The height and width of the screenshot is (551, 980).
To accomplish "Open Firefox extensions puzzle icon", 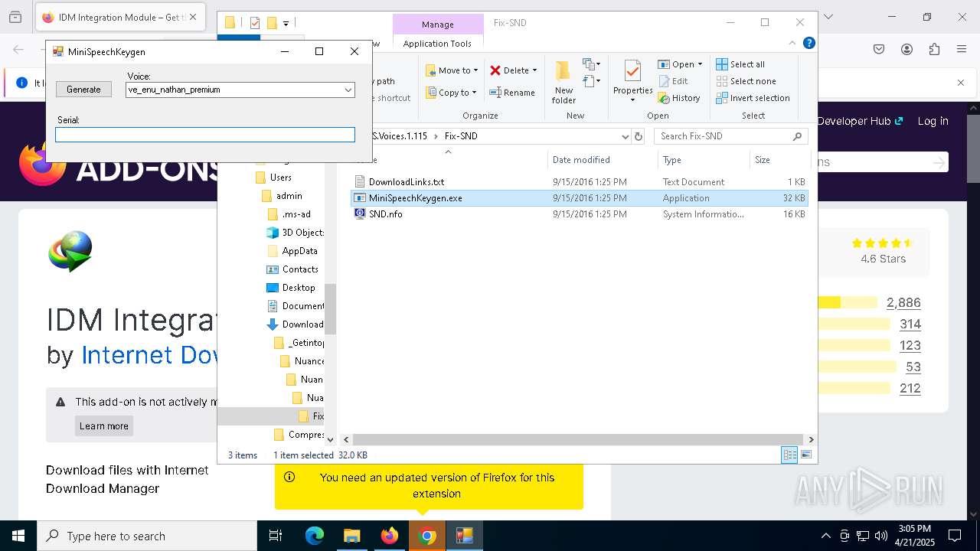I will click(x=934, y=50).
